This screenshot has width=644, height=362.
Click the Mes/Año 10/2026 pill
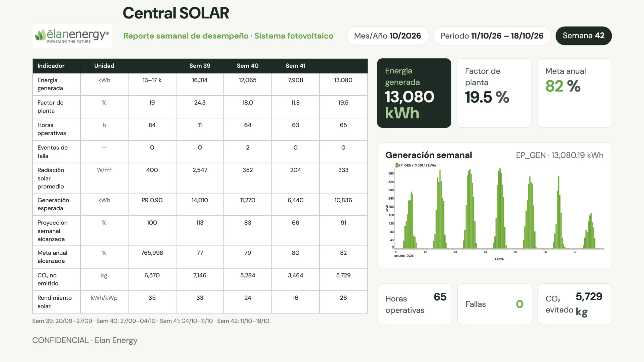pyautogui.click(x=388, y=36)
